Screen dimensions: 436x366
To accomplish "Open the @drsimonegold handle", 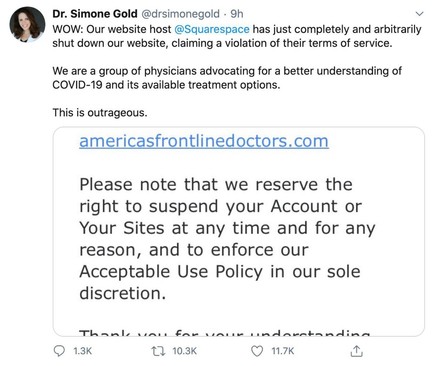I will coord(181,14).
